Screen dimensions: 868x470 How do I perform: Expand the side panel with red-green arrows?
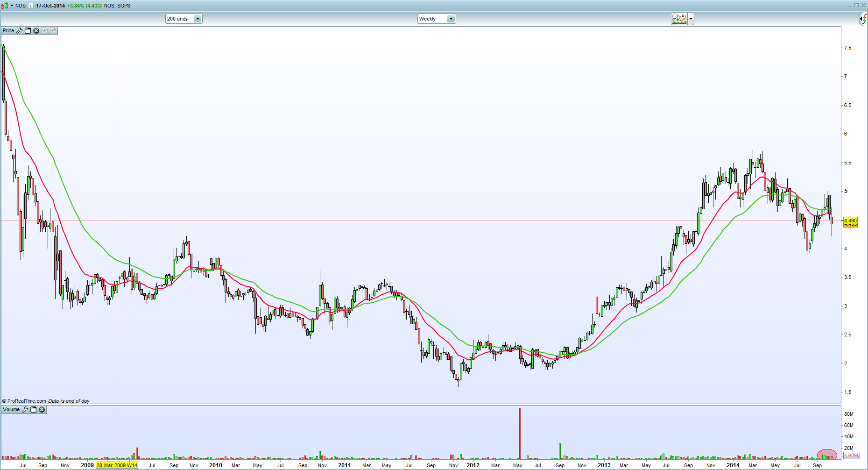coord(863,19)
